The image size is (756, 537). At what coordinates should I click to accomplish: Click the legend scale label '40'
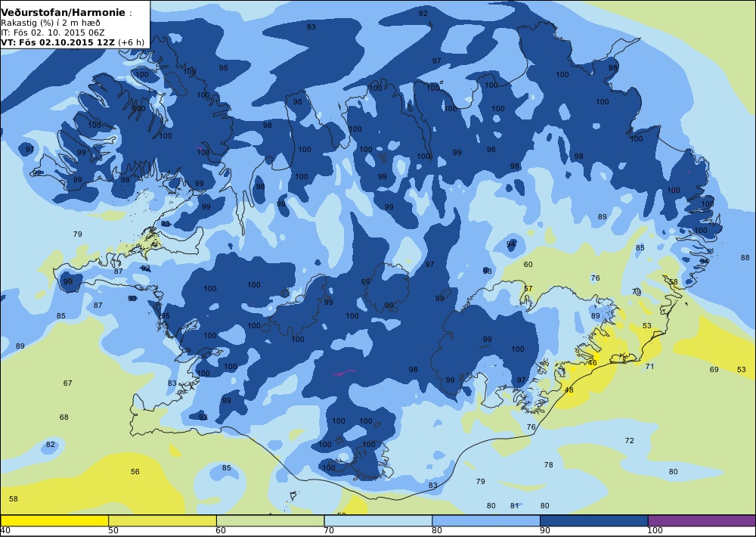tap(5, 531)
